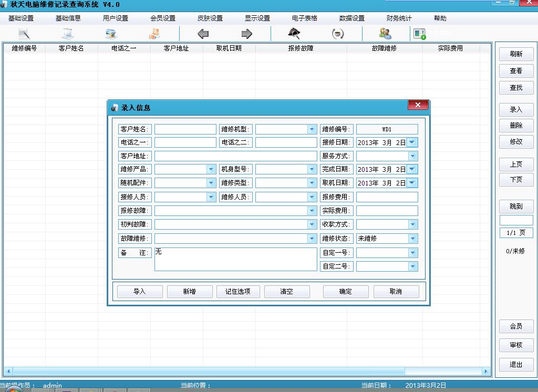Click the right arrow next icon
The image size is (538, 392).
click(x=247, y=34)
